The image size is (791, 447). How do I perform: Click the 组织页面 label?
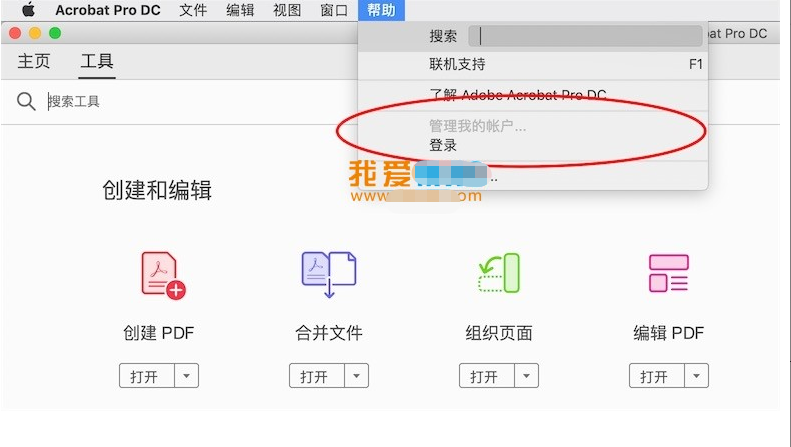pos(499,333)
